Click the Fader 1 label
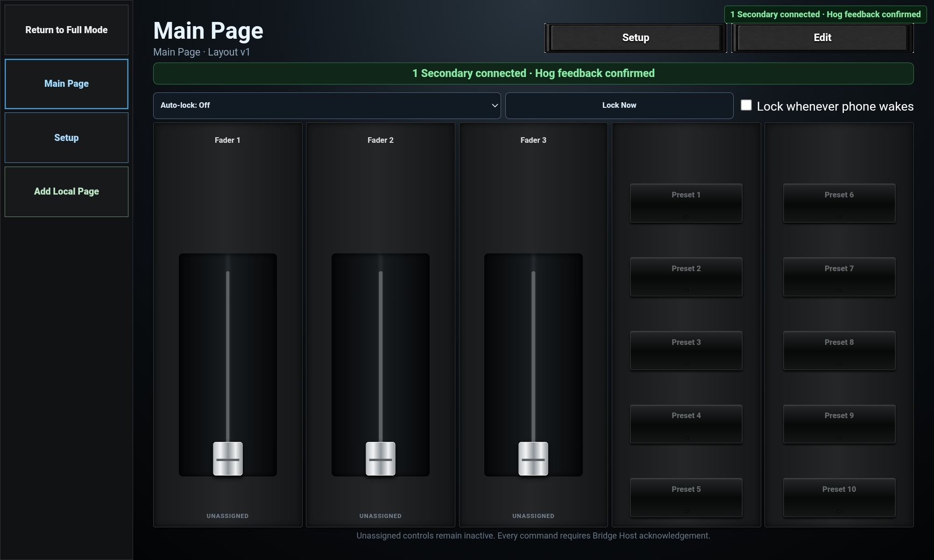The width and height of the screenshot is (934, 560). [227, 140]
